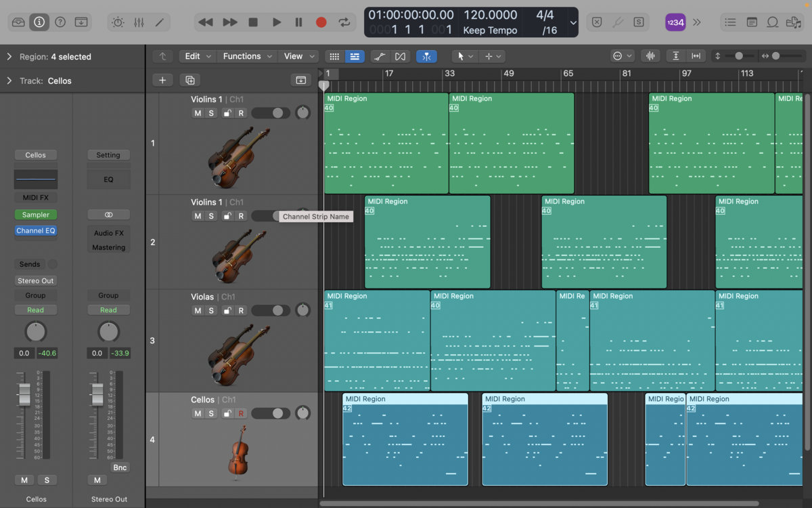Show the Smart Controls panel
Image resolution: width=812 pixels, height=508 pixels.
(118, 22)
